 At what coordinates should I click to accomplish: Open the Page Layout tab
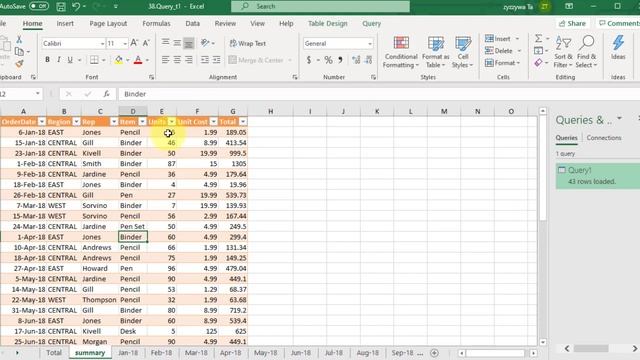pos(108,24)
